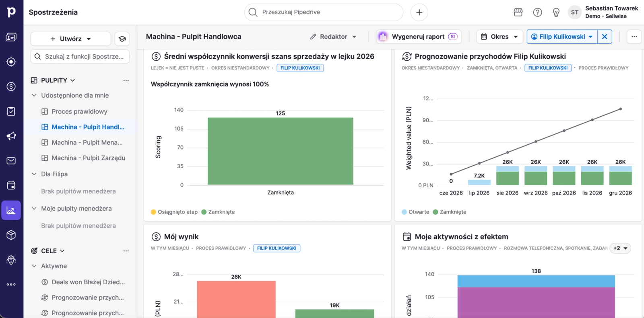Image resolution: width=644 pixels, height=318 pixels.
Task: Collapse the Aktywne goals group
Action: point(34,266)
